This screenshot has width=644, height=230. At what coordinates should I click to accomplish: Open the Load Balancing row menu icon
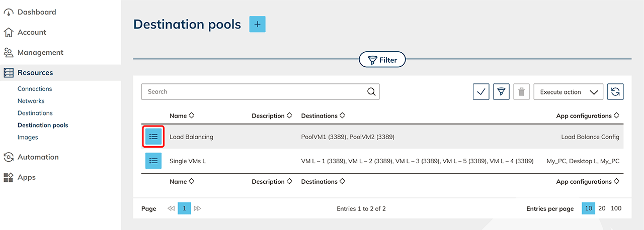[x=153, y=137]
